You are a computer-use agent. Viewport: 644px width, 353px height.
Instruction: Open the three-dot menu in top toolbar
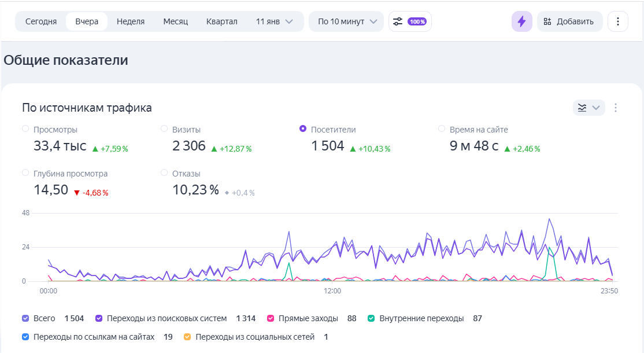(x=617, y=21)
